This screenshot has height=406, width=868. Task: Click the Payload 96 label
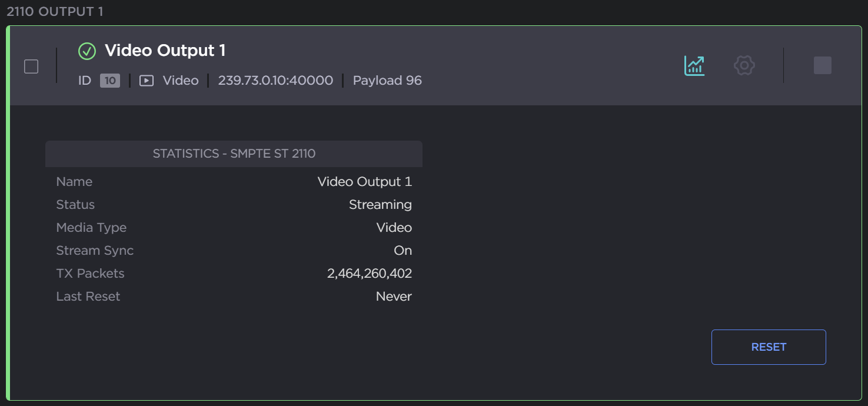point(387,81)
